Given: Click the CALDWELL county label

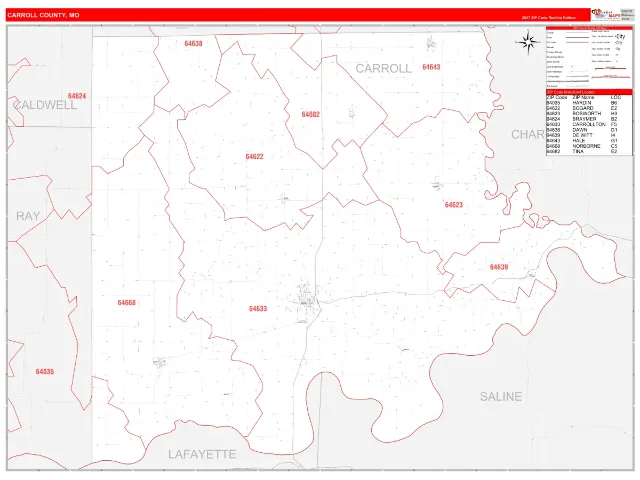Looking at the screenshot, I should (45, 105).
